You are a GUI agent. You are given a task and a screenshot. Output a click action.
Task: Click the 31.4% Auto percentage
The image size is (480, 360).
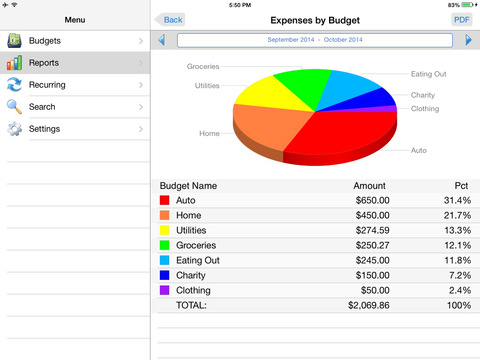tap(457, 200)
